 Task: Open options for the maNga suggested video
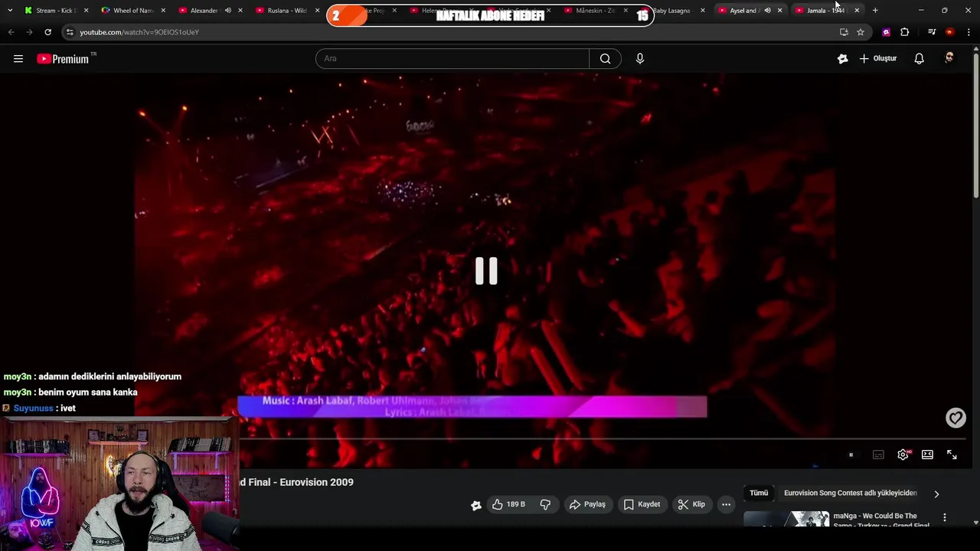click(x=944, y=517)
